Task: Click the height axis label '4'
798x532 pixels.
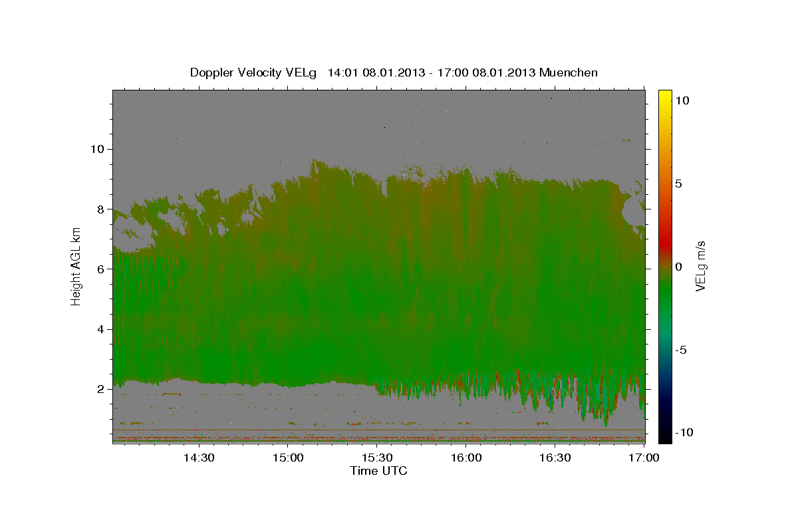Action: pos(100,329)
